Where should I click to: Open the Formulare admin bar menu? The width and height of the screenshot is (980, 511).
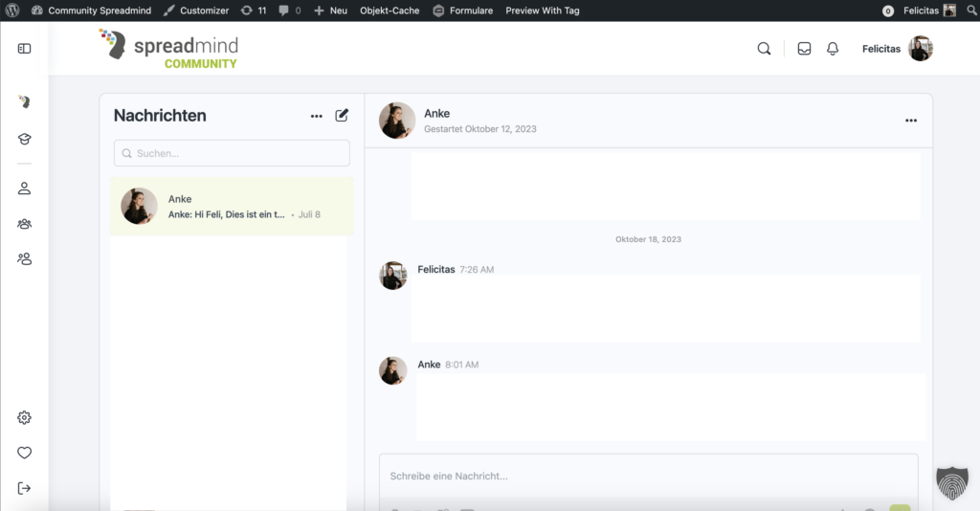pos(463,11)
